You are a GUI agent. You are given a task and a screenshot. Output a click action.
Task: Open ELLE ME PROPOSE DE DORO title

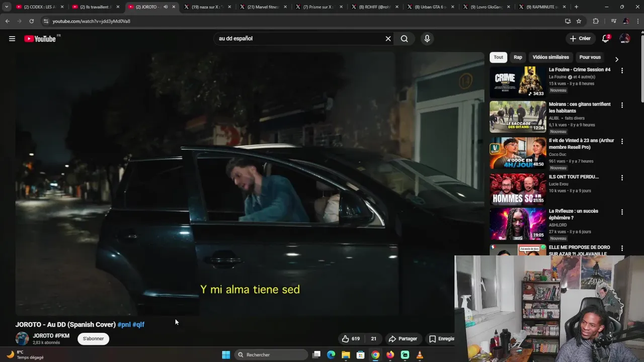(x=579, y=250)
